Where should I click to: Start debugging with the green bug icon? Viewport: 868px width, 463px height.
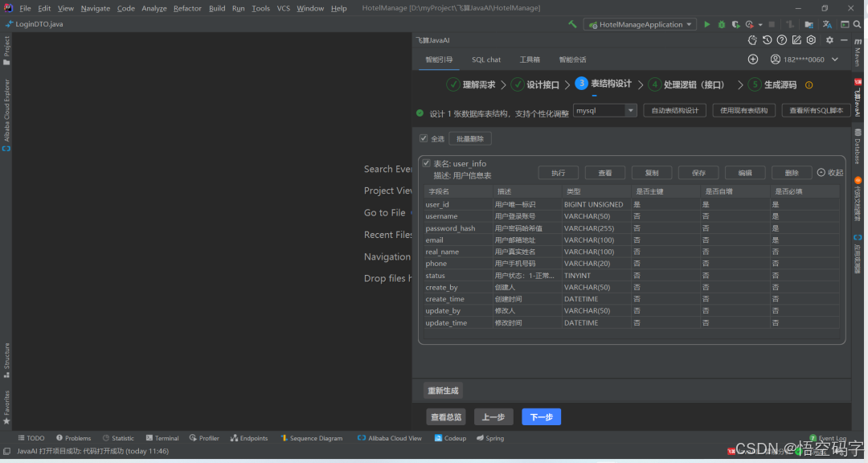[721, 24]
